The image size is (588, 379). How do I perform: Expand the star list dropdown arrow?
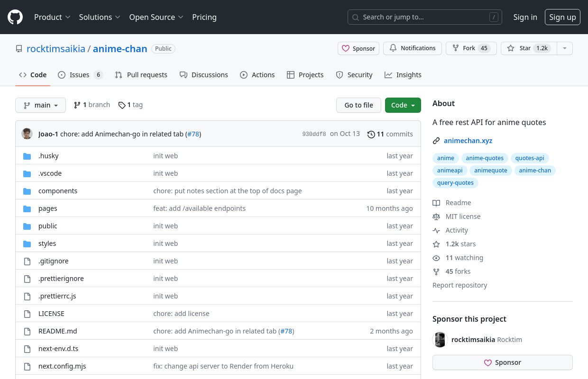tap(564, 48)
